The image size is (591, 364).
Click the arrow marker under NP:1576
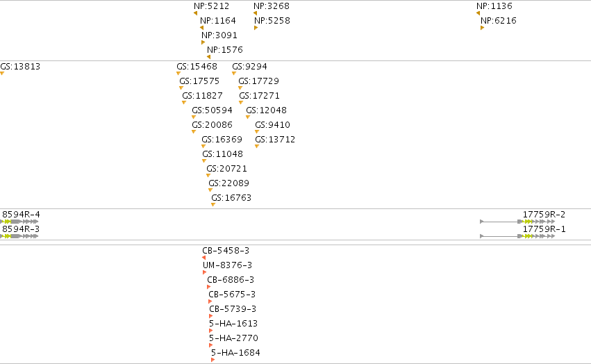[x=209, y=57]
